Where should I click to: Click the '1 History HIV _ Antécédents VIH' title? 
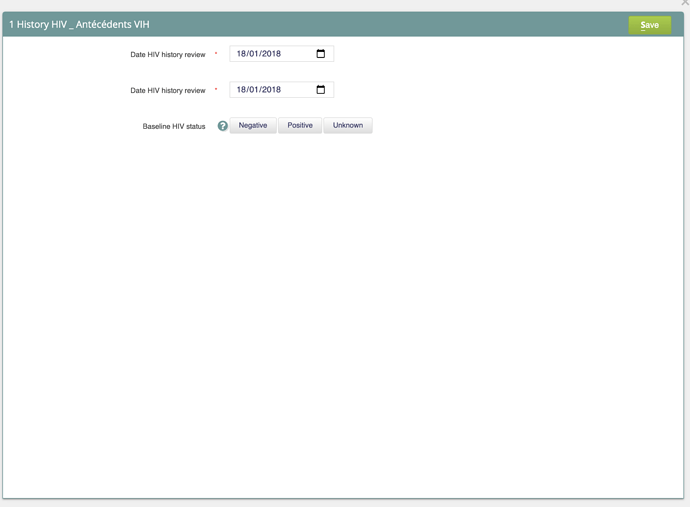pyautogui.click(x=79, y=24)
